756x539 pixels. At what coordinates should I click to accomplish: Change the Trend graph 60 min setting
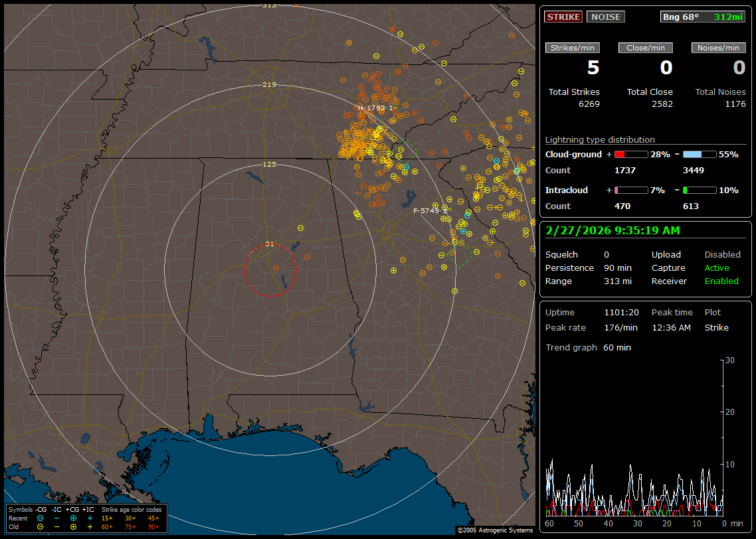(x=617, y=348)
